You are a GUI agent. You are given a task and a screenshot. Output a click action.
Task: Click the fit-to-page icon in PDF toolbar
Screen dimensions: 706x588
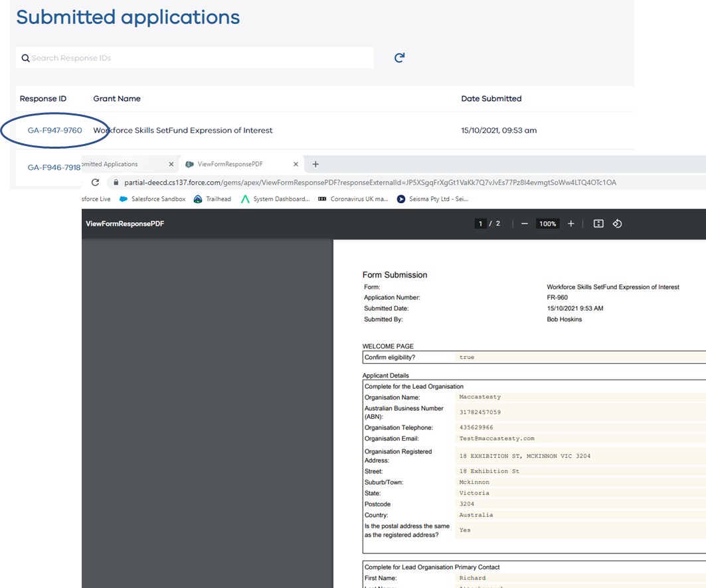[x=598, y=224]
